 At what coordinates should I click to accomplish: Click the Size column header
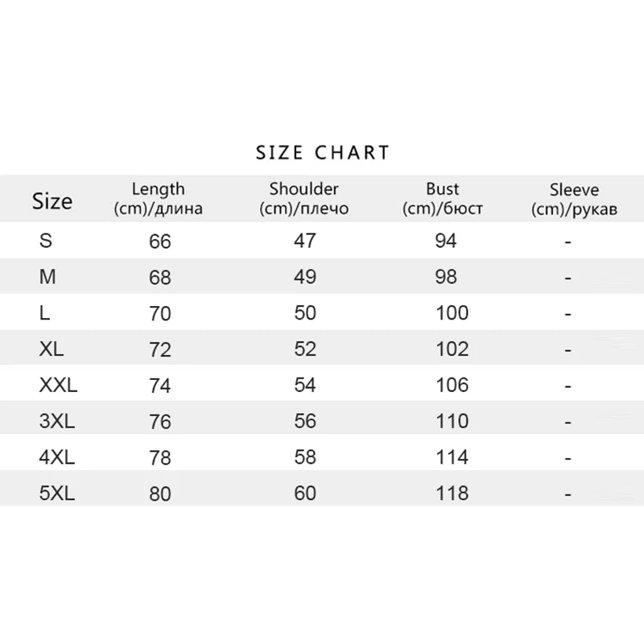[x=52, y=200]
